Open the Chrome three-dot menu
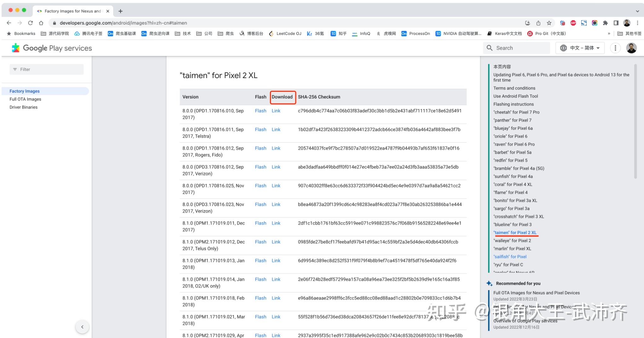644x338 pixels. [x=637, y=23]
